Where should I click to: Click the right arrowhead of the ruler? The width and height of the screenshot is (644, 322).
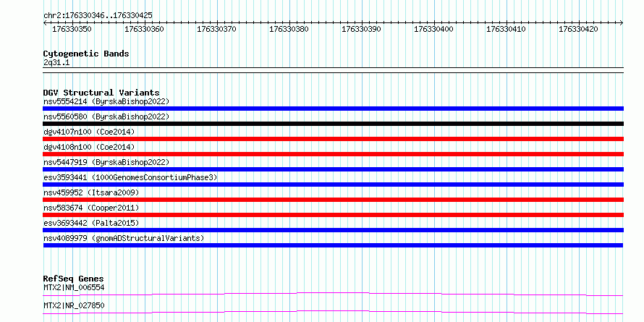622,22
